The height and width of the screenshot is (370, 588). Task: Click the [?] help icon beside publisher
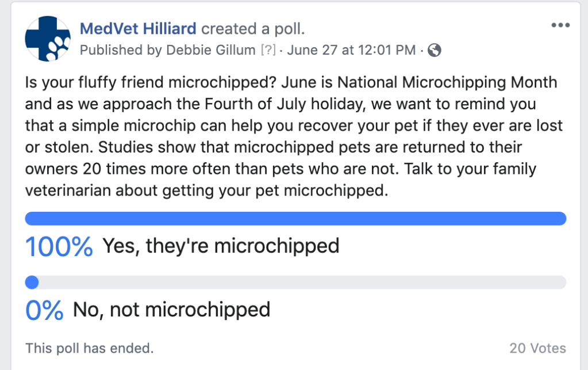point(268,50)
